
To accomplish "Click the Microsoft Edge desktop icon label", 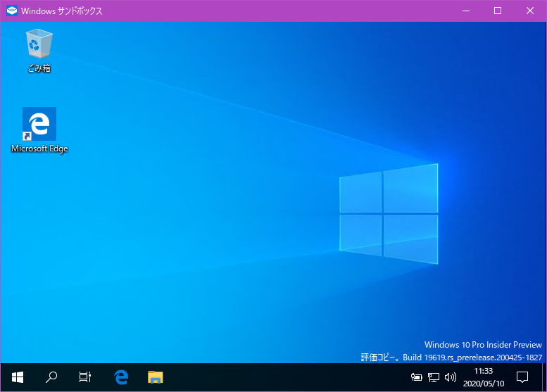I will [x=39, y=148].
